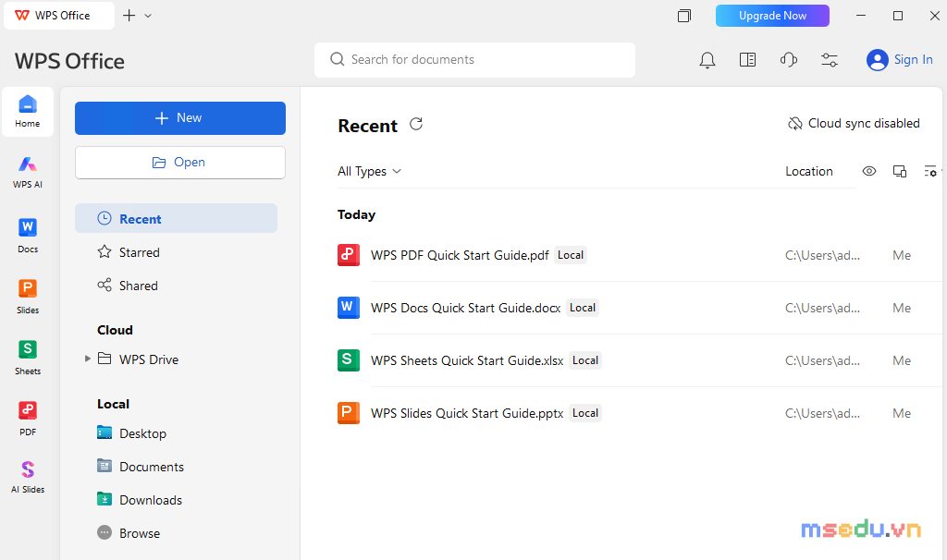Viewport: 947px width, 560px height.
Task: Select Shared in navigation panel
Action: point(128,286)
